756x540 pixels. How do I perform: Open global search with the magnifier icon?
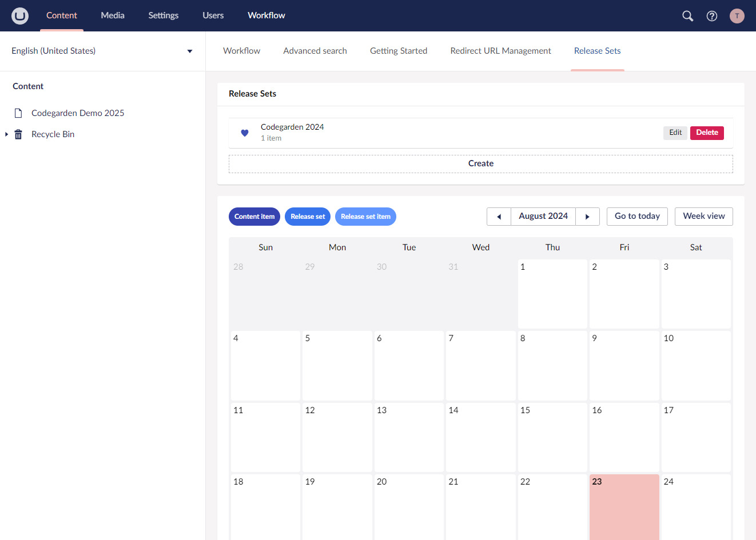pyautogui.click(x=687, y=16)
